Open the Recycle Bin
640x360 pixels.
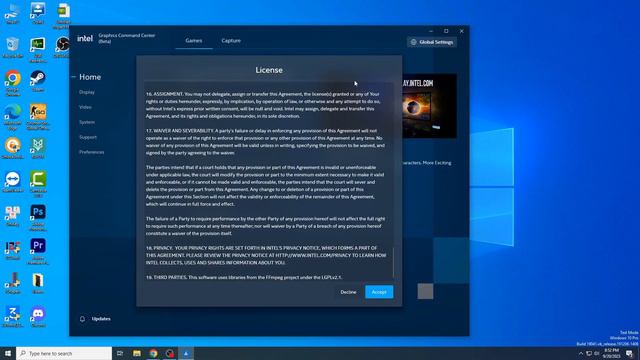click(13, 47)
